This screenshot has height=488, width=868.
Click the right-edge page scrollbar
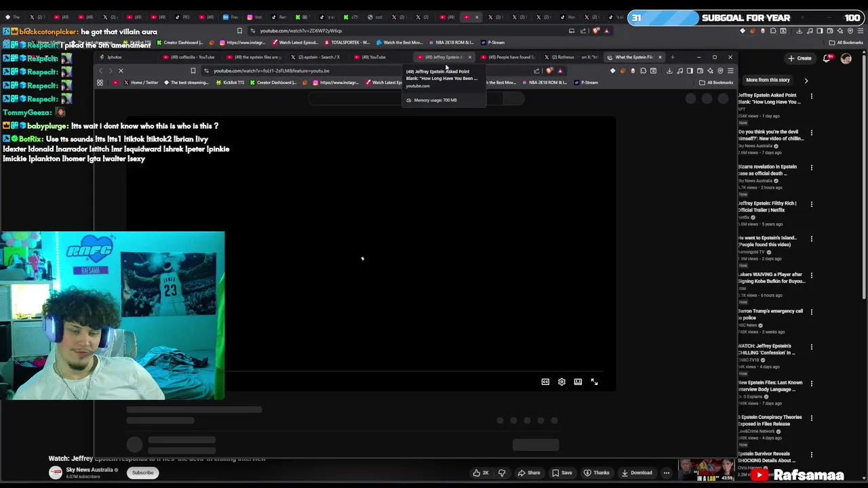(865, 176)
